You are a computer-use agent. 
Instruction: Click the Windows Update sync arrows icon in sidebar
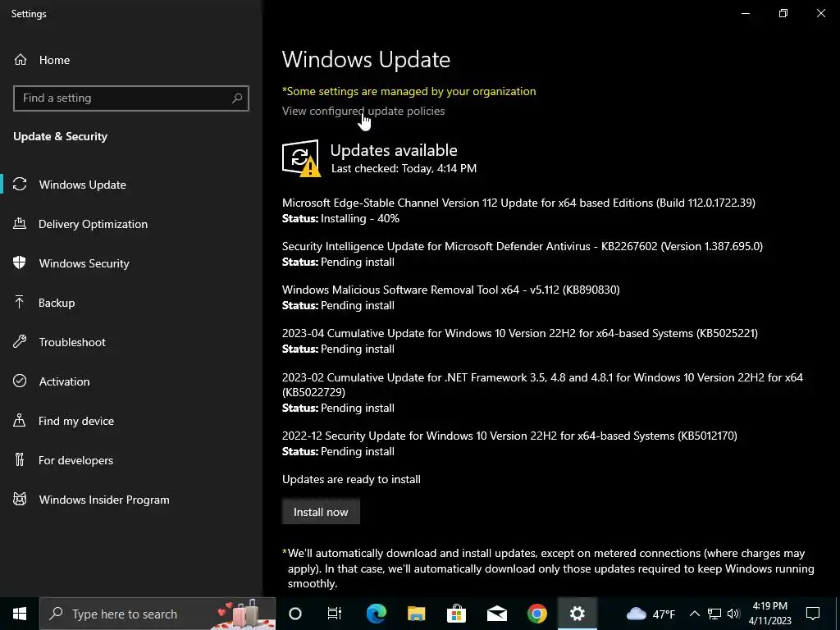tap(20, 185)
